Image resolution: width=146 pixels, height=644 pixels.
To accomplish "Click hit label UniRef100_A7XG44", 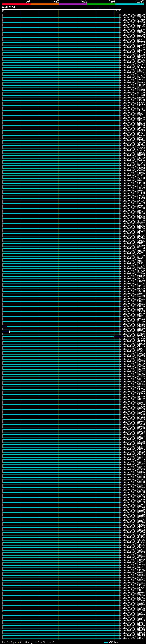I will 134,384.
